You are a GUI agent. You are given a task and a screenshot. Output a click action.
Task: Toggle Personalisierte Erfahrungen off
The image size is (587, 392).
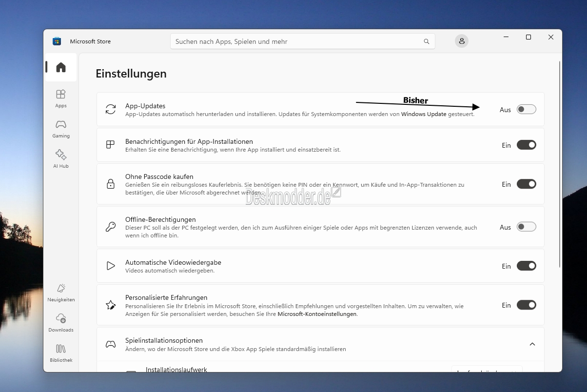527,305
